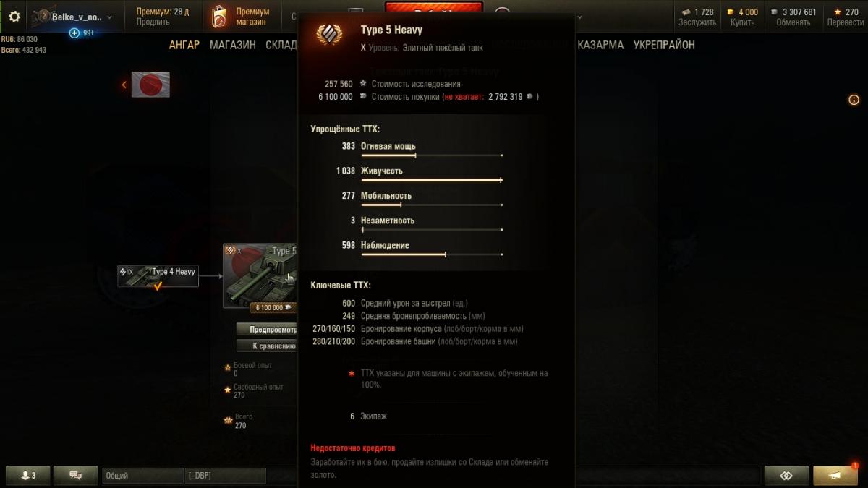Select the Japan nation flag
This screenshot has width=868, height=488.
tap(150, 85)
